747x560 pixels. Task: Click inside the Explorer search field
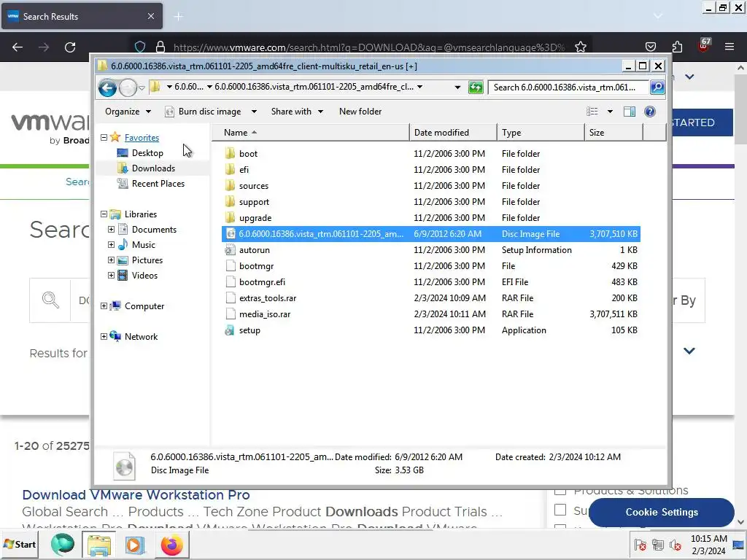point(568,87)
